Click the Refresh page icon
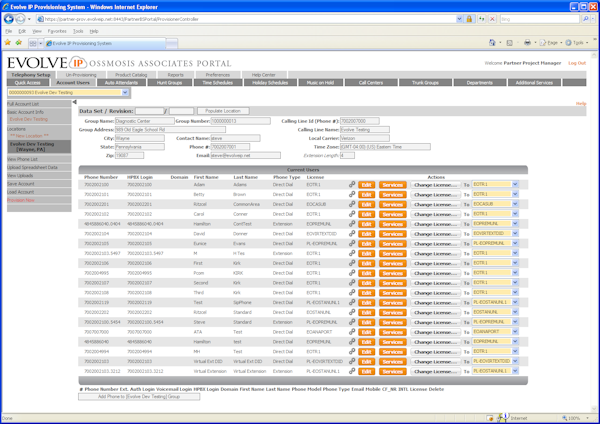600x424 pixels. 481,19
